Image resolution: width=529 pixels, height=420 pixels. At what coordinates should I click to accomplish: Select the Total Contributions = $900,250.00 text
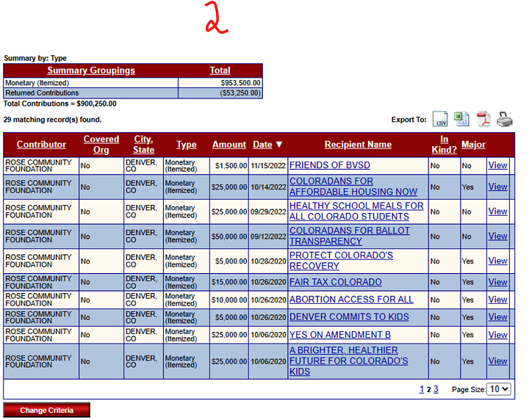point(60,104)
